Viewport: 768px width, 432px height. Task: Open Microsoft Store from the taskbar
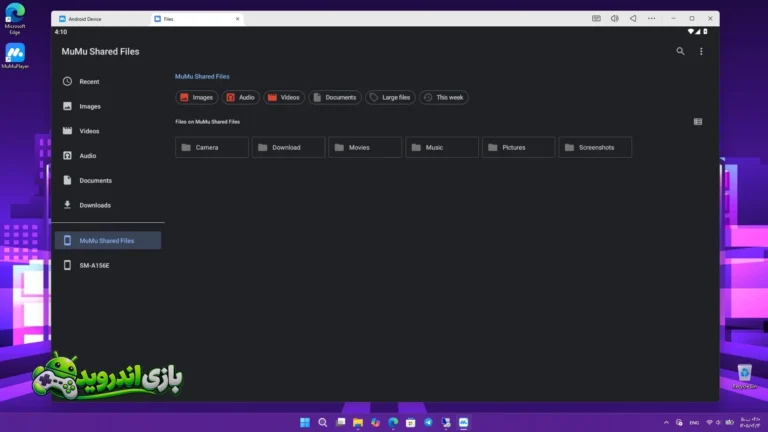point(410,422)
